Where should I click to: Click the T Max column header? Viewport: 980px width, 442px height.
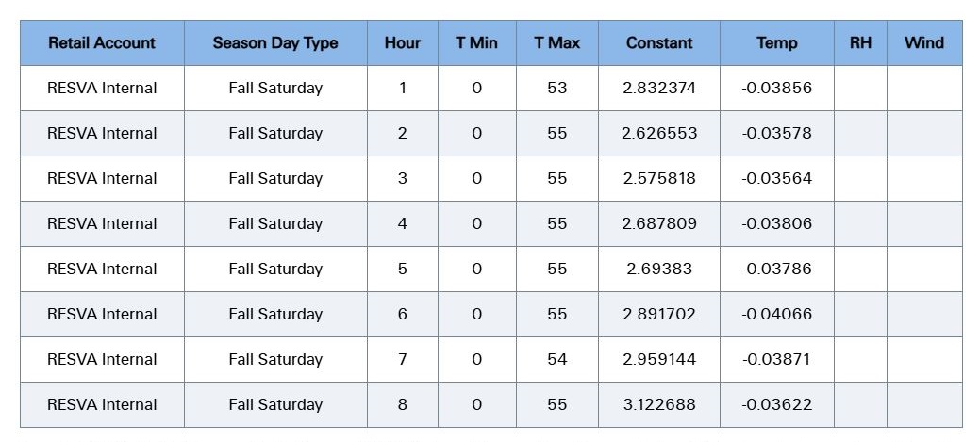556,43
